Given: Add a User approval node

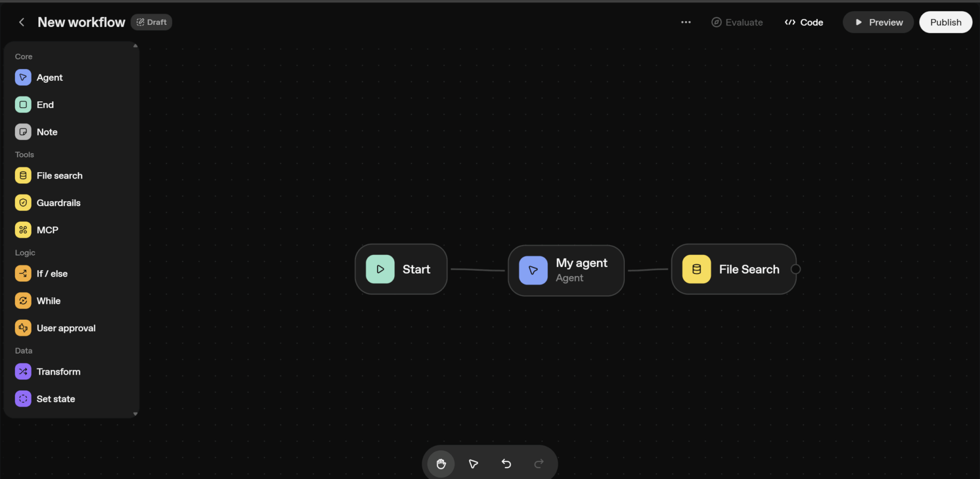Looking at the screenshot, I should [66, 328].
